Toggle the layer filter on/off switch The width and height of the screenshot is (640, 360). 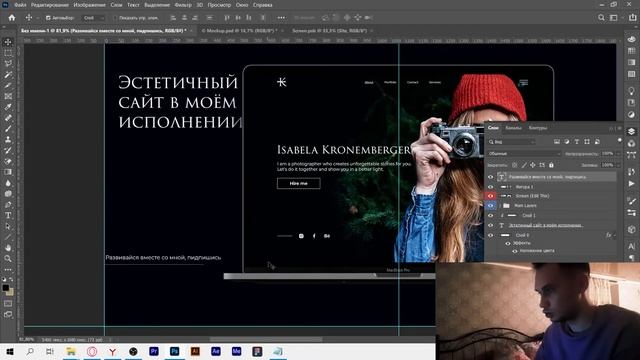pos(620,141)
